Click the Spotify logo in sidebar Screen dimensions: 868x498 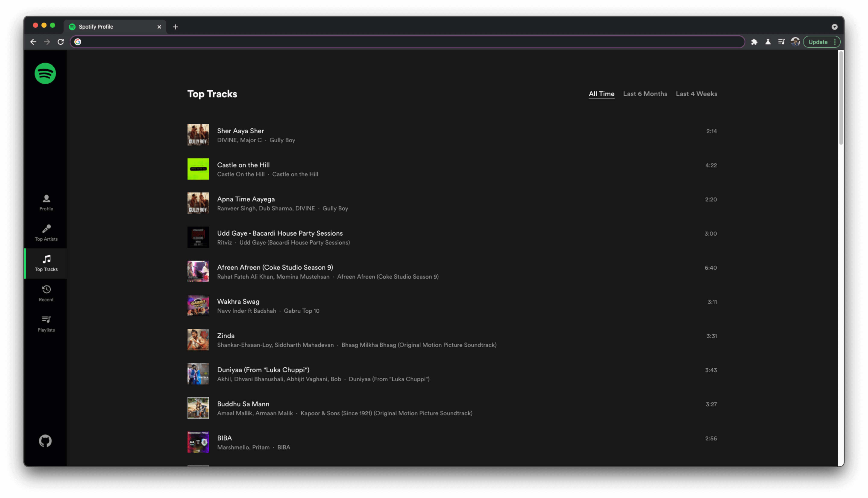click(45, 73)
